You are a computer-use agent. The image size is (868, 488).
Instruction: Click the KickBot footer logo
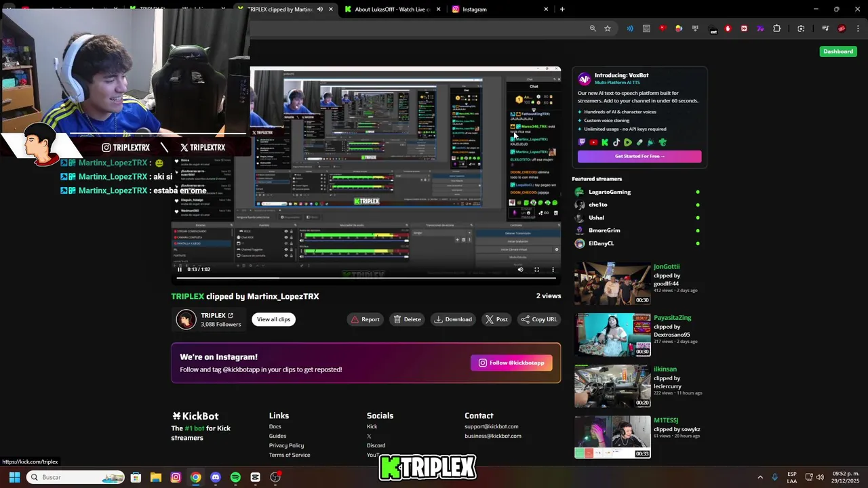pyautogui.click(x=195, y=416)
